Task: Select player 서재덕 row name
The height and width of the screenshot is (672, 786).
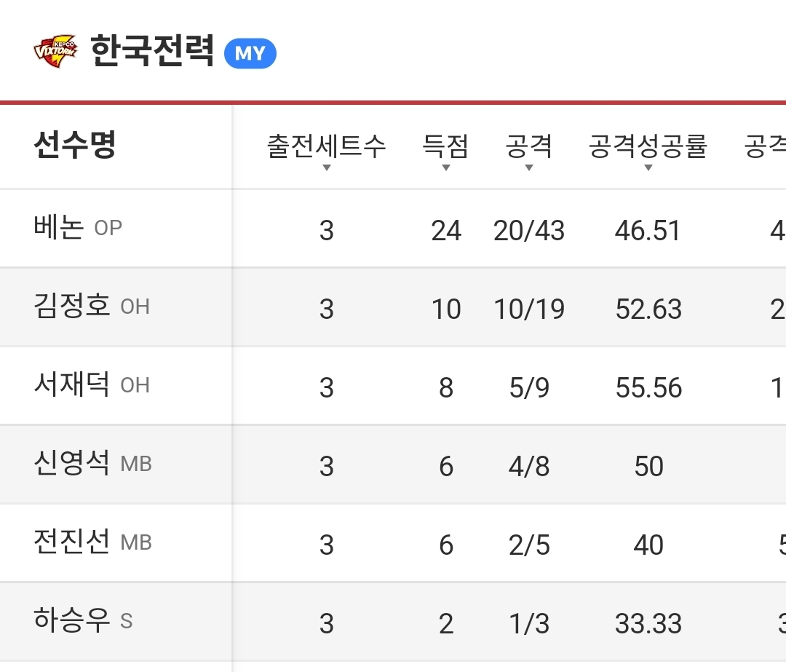Action: (x=71, y=385)
